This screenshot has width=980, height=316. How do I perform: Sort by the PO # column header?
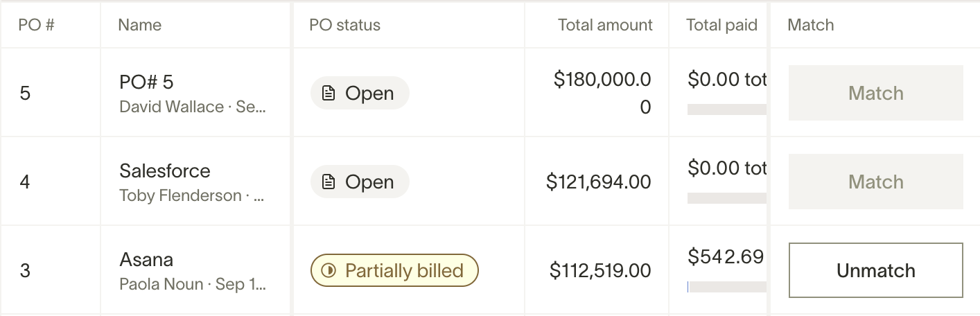click(x=37, y=25)
